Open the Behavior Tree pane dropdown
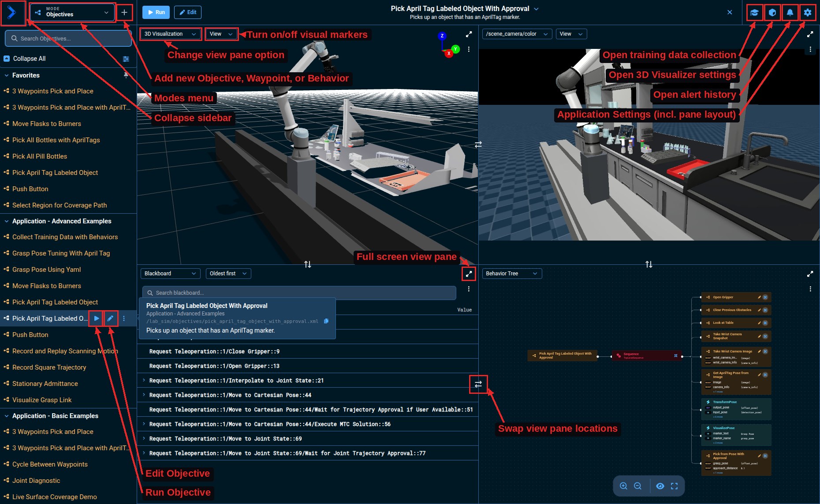This screenshot has width=820, height=504. (x=512, y=274)
